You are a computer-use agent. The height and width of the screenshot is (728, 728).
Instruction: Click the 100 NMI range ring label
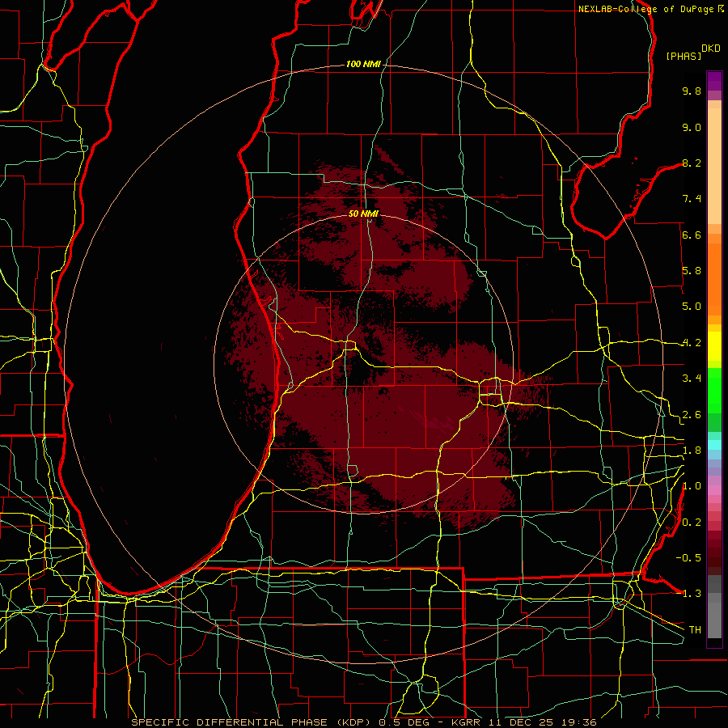pyautogui.click(x=363, y=64)
